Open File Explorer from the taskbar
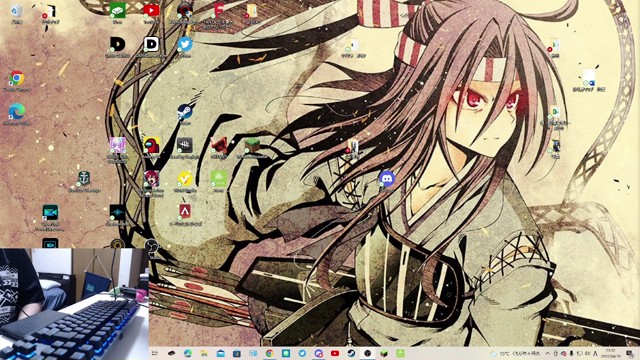Screen dimensions: 640x360 [x=204, y=353]
